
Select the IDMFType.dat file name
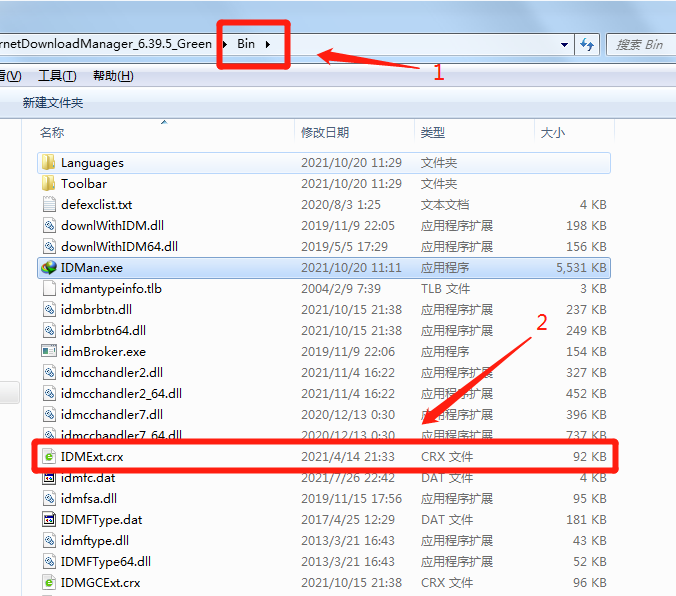[101, 520]
